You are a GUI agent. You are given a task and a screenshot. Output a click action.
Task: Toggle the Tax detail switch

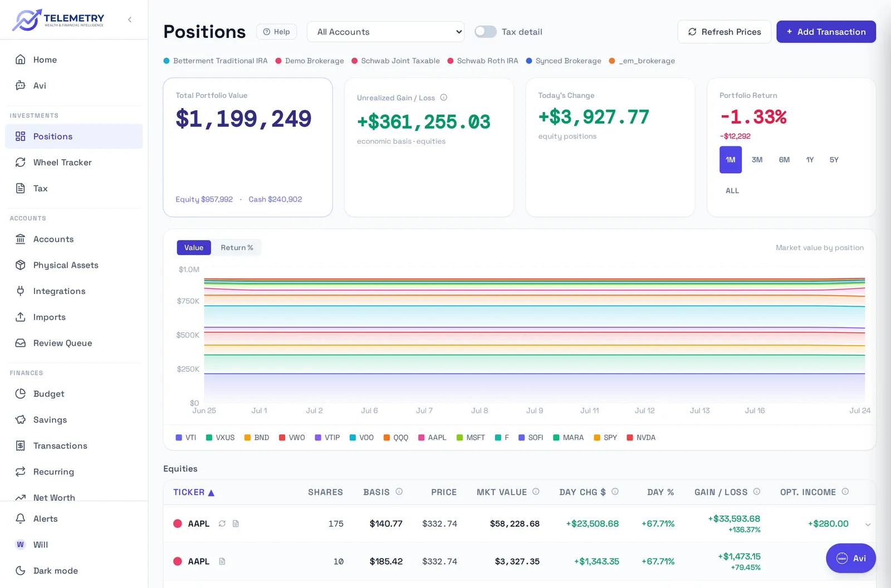coord(486,32)
